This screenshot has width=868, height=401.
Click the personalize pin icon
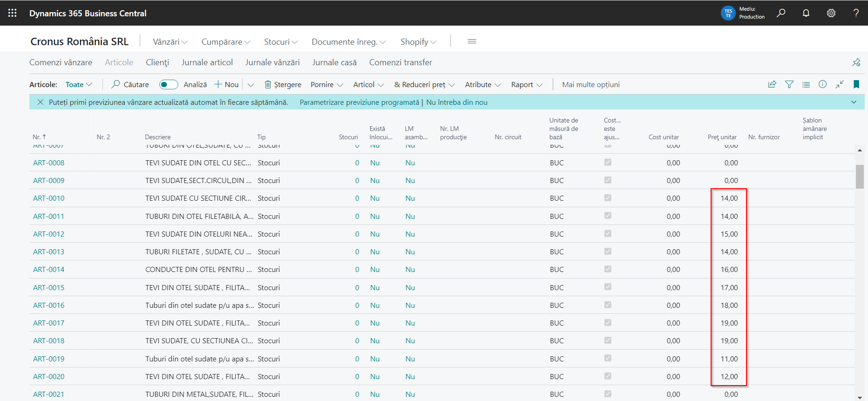click(x=856, y=62)
